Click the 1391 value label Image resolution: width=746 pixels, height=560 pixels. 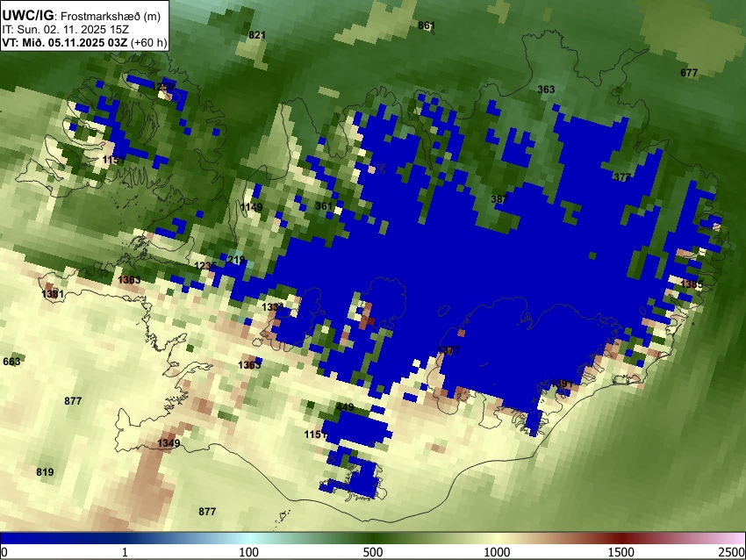tap(562, 384)
